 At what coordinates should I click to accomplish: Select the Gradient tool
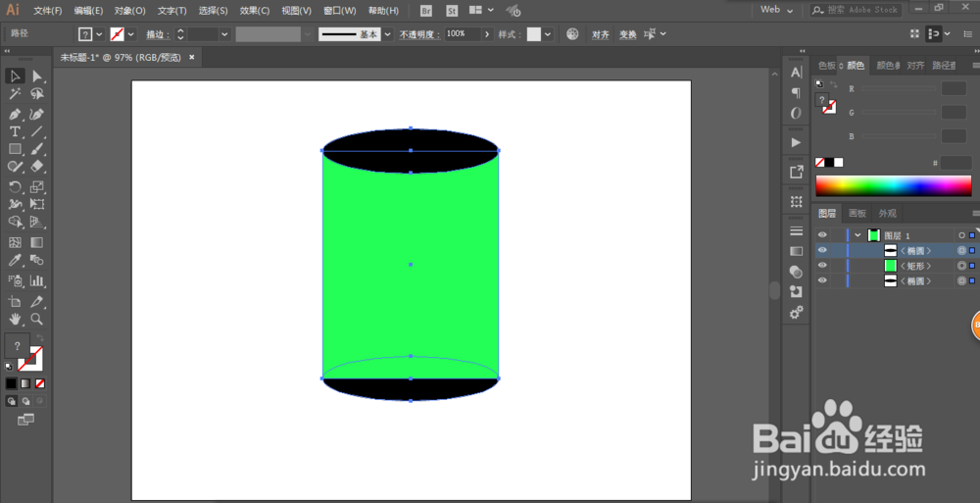click(x=37, y=242)
